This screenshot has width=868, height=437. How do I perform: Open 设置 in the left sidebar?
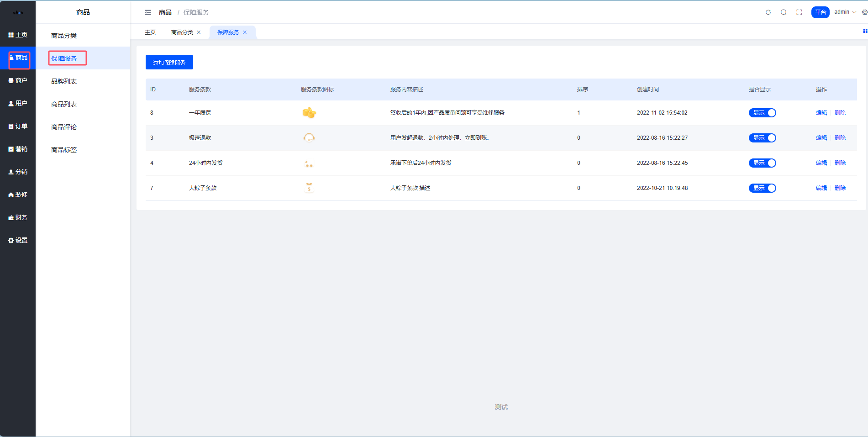pos(18,241)
